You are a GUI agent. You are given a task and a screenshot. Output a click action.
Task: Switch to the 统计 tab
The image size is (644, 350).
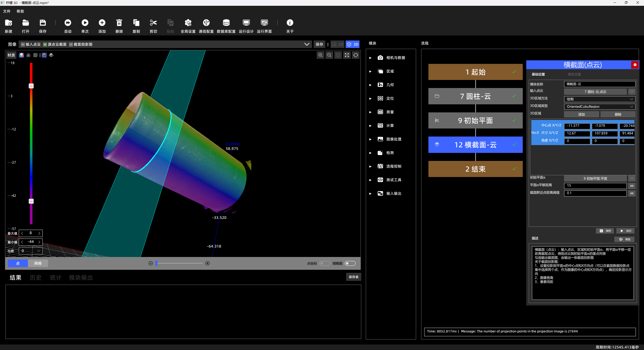point(56,278)
